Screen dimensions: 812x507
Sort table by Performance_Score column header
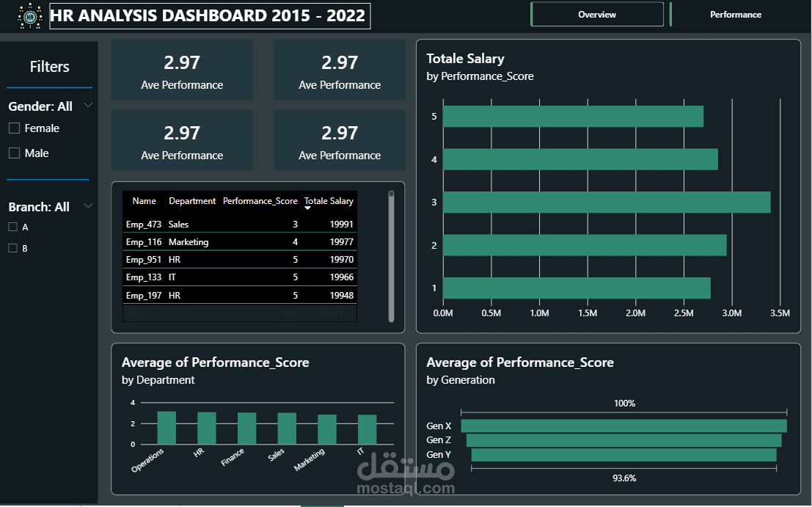tap(260, 201)
